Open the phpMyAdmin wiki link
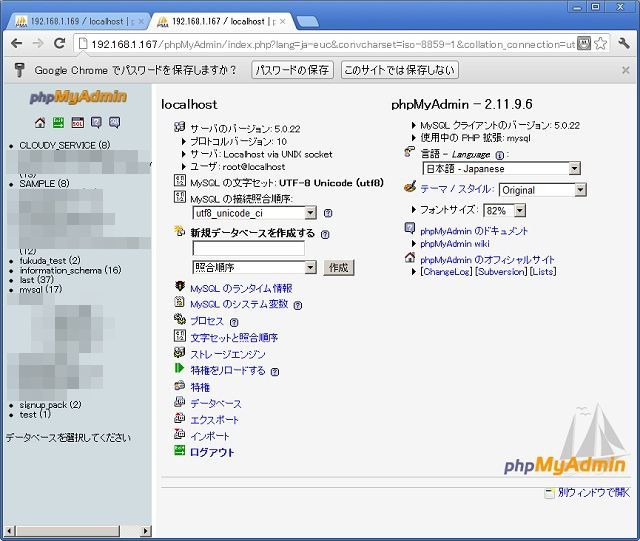 [455, 244]
